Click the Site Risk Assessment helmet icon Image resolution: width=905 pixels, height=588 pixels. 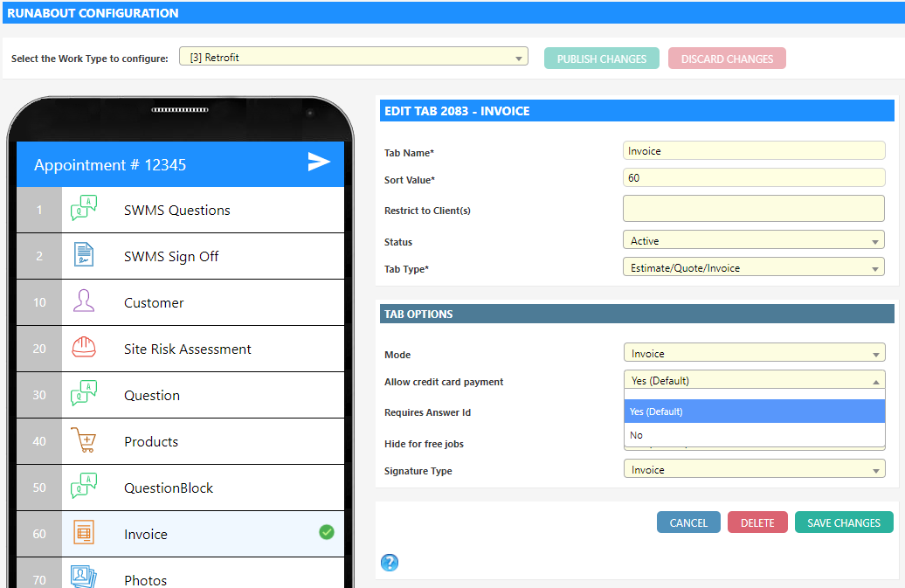click(x=84, y=349)
